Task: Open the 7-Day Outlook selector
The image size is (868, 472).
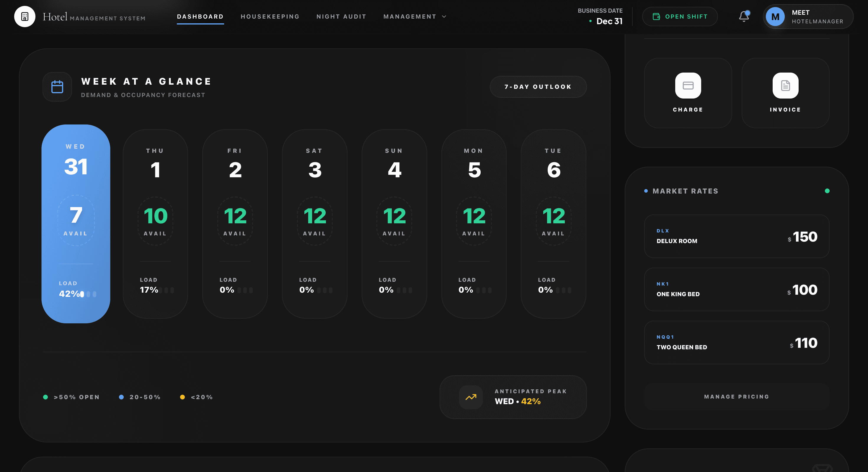Action: click(538, 86)
